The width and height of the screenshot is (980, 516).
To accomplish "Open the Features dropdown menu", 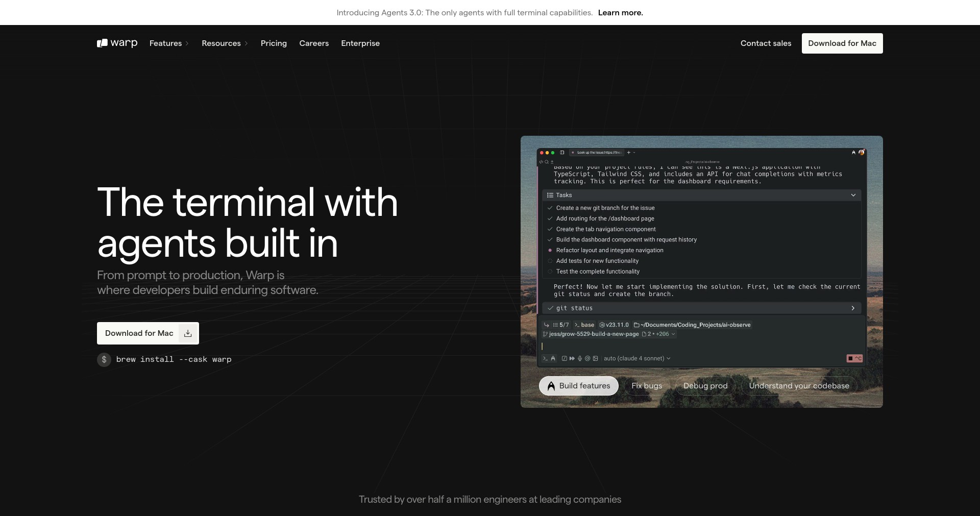I will [x=169, y=43].
